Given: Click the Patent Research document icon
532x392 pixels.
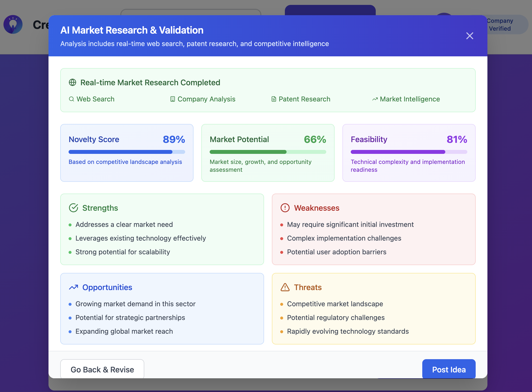Looking at the screenshot, I should pos(274,99).
